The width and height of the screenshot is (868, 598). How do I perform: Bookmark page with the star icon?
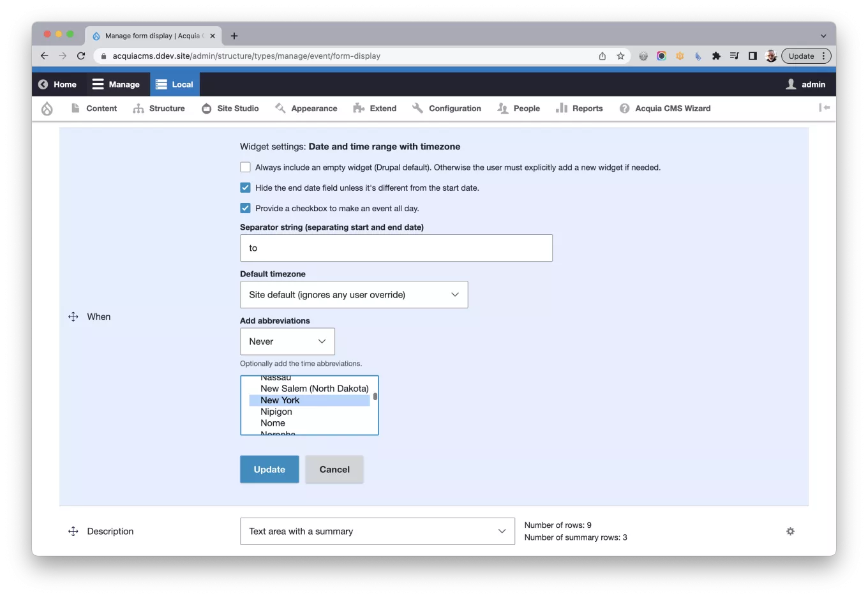coord(620,56)
